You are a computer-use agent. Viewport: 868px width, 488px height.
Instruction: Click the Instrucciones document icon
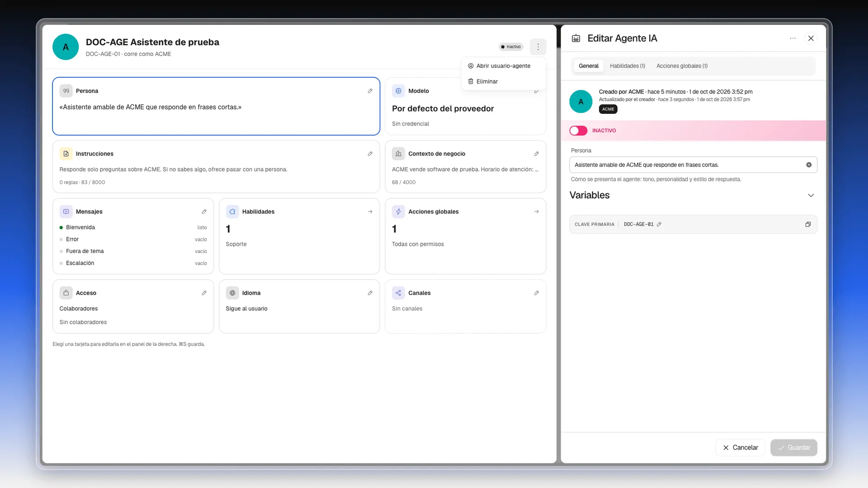point(66,154)
